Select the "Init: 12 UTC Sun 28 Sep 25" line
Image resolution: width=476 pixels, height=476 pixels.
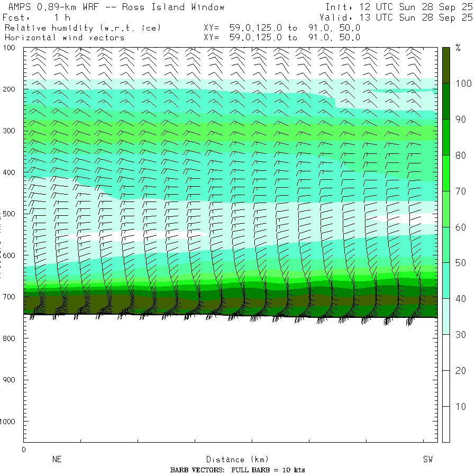coord(399,7)
